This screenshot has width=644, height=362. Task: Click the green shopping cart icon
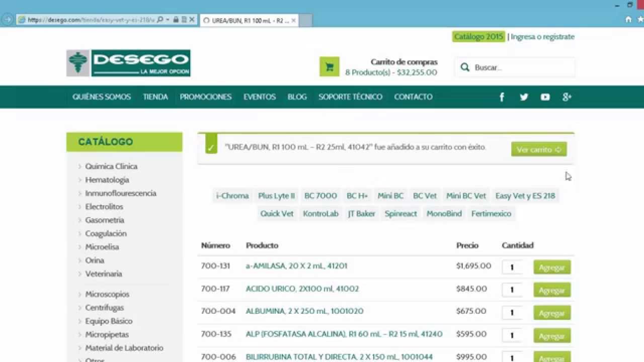pos(330,67)
